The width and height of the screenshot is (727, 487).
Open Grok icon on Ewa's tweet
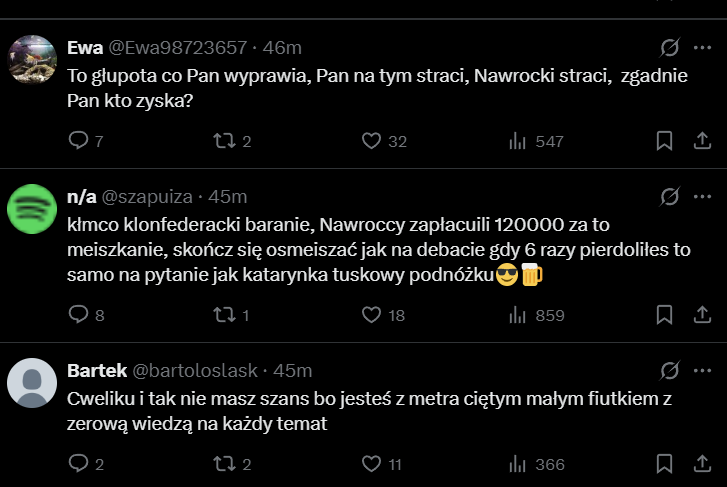click(x=671, y=47)
